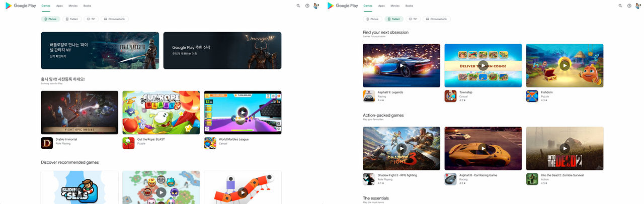Play the Asphalt 9: Legends trailer

[401, 65]
